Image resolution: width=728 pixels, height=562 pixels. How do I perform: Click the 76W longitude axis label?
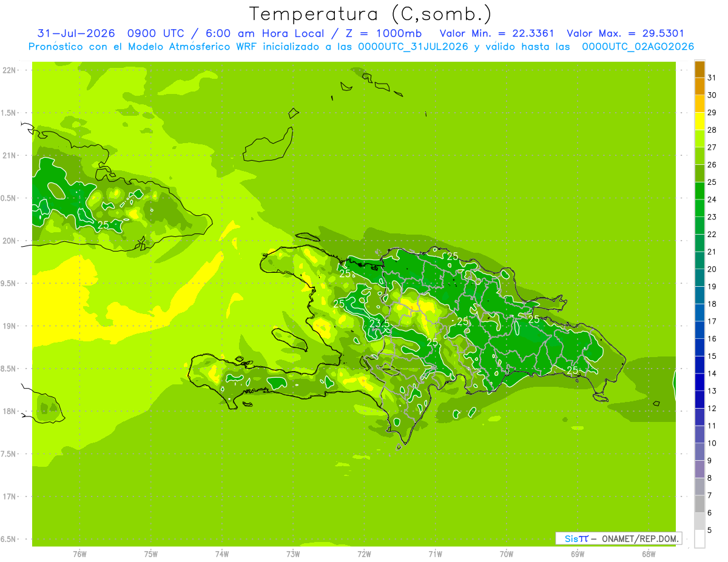click(79, 554)
